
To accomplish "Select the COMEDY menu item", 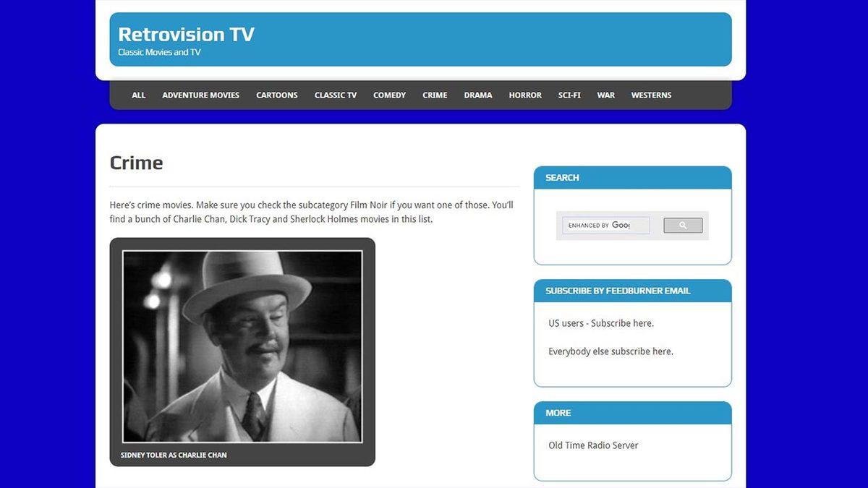I will coord(389,95).
